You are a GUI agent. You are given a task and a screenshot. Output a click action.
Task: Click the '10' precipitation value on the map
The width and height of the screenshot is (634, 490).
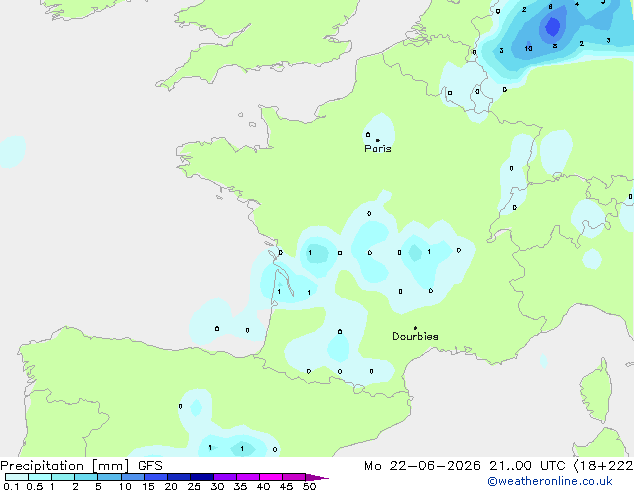point(528,49)
